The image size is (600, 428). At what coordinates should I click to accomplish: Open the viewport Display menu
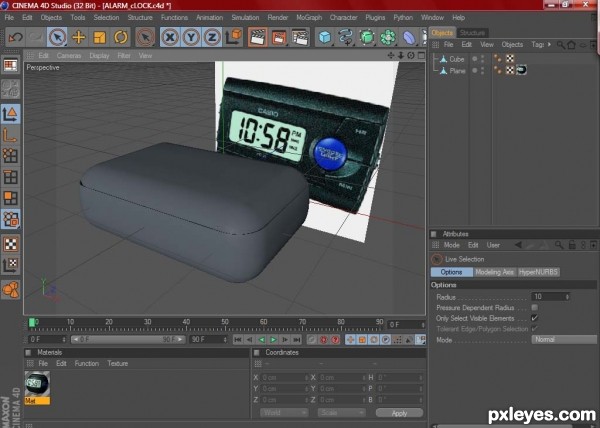coord(99,55)
